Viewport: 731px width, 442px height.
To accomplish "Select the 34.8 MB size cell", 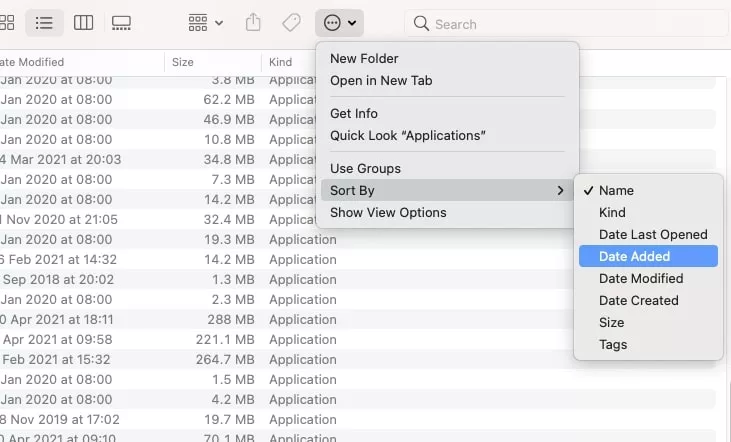I will (229, 159).
